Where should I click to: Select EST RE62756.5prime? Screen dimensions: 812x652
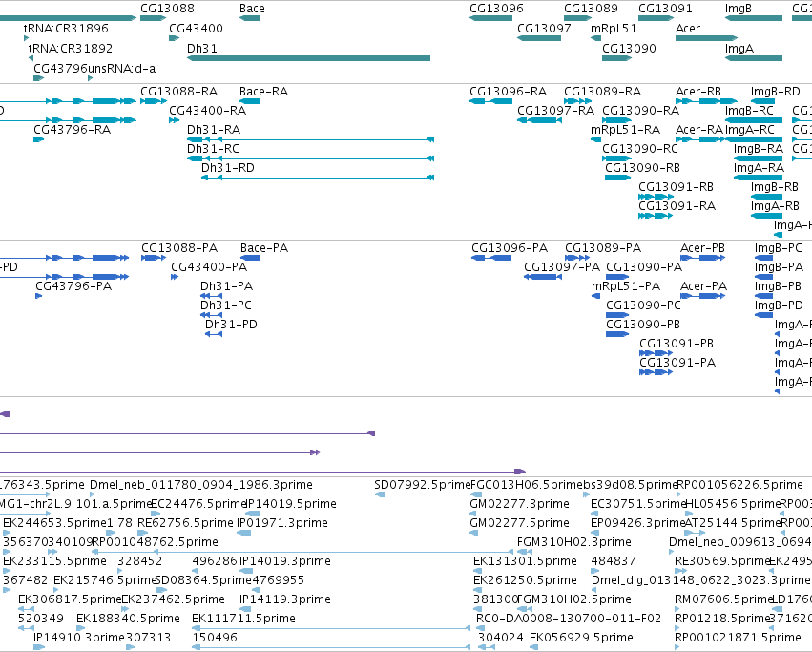click(x=185, y=523)
